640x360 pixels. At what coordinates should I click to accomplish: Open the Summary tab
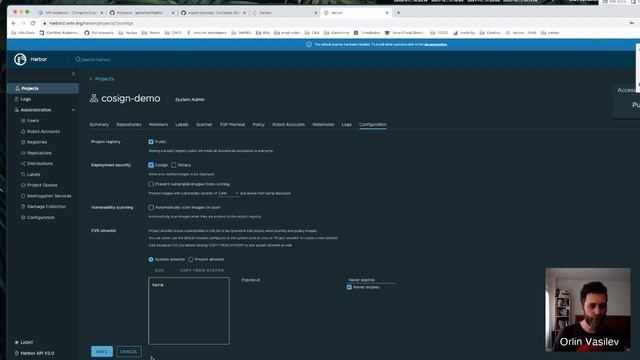coord(99,124)
